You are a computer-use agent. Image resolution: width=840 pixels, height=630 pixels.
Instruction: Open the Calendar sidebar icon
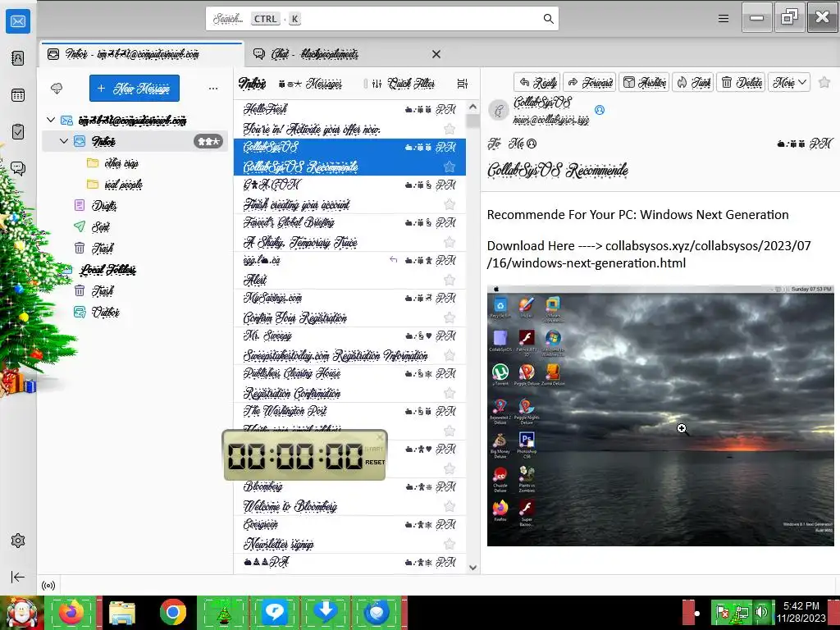tap(18, 95)
